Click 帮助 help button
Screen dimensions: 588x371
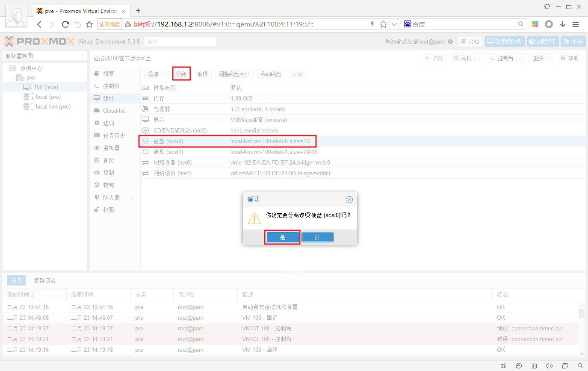click(570, 58)
